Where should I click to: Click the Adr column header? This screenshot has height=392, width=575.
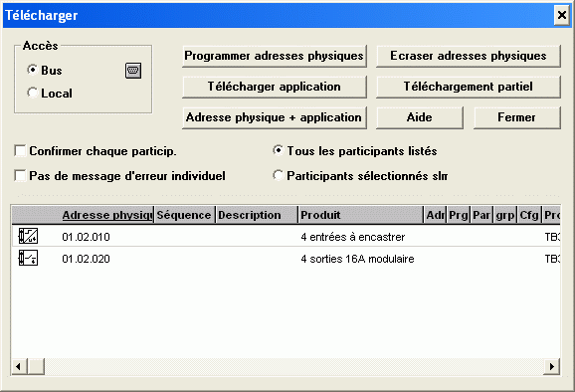tap(436, 215)
